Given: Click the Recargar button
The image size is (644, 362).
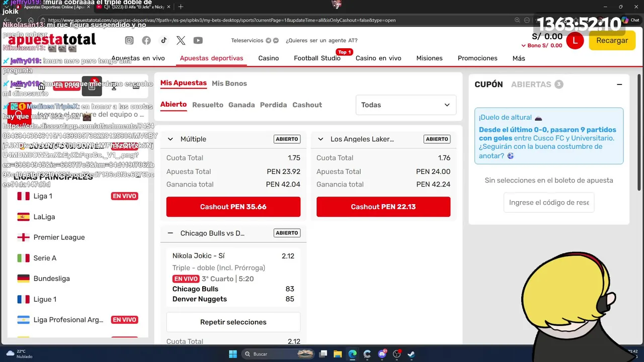Looking at the screenshot, I should (x=612, y=41).
